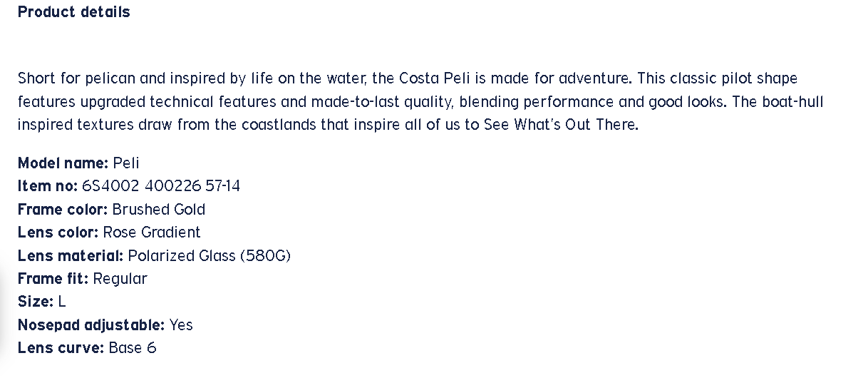Screen dimensions: 868x383
Task: Click the Nosepad adjustable label
Action: pyautogui.click(x=91, y=325)
